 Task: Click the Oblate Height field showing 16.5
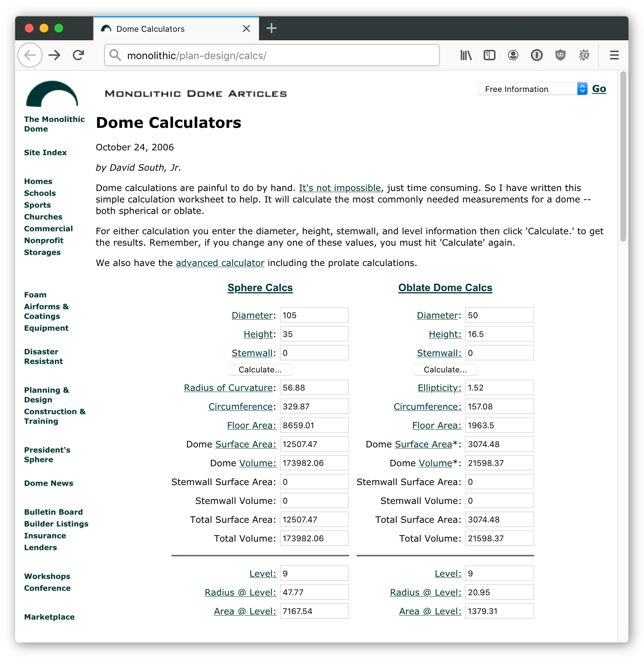point(499,334)
